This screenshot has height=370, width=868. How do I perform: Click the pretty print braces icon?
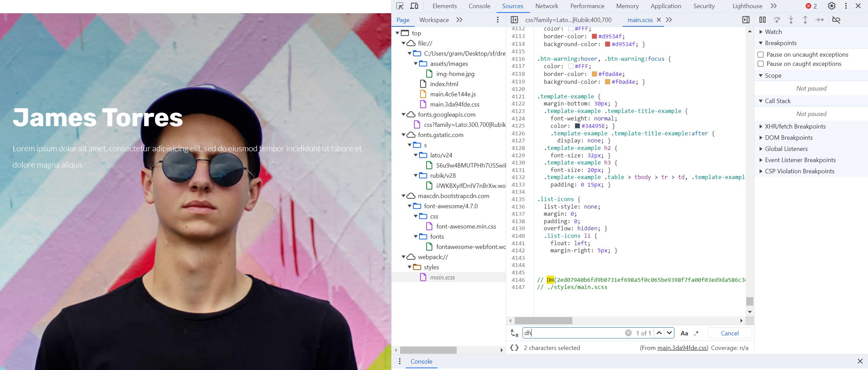[x=514, y=348]
